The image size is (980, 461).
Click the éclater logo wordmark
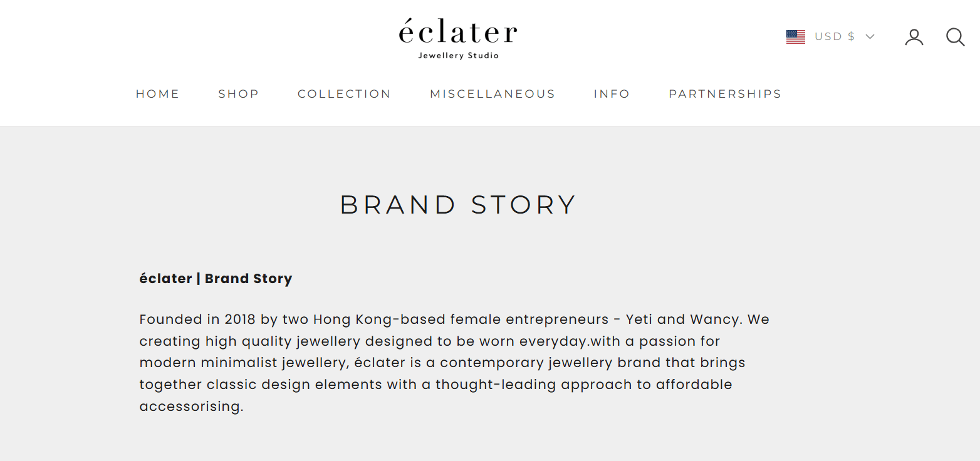pos(458,33)
